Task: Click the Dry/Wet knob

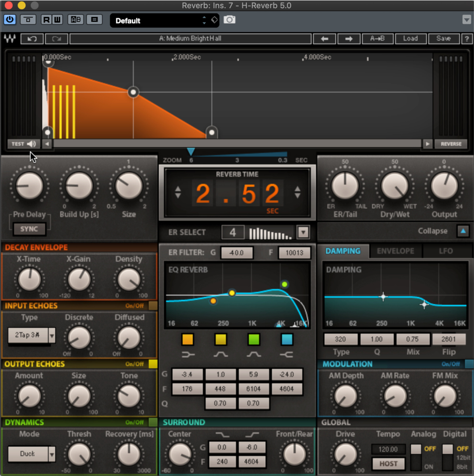Action: 395,186
